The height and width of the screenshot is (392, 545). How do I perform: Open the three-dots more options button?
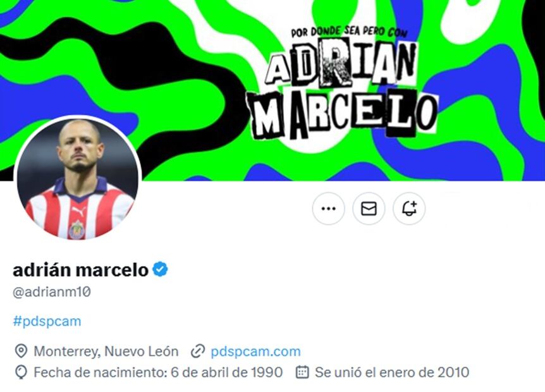click(329, 209)
